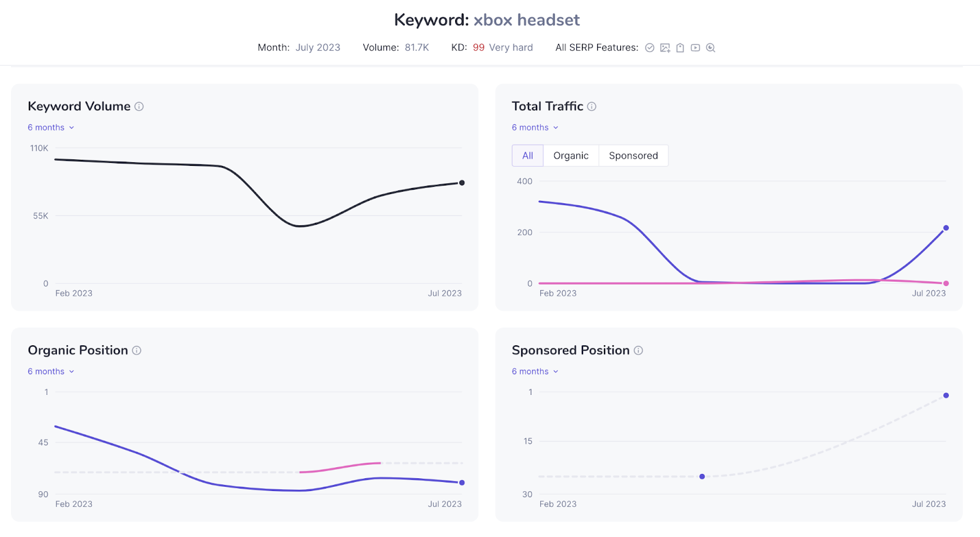Click the pink Jul 2023 traffic data point
The image size is (980, 537).
(946, 284)
